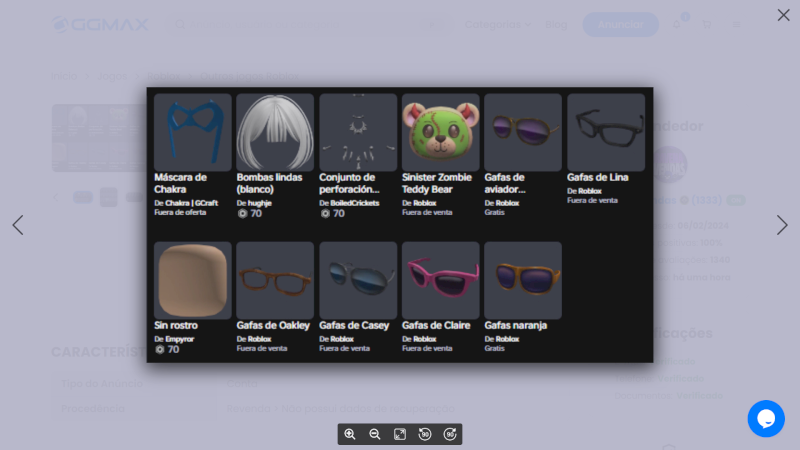Choose the Sin rostro head item
800x450 pixels.
pyautogui.click(x=192, y=280)
